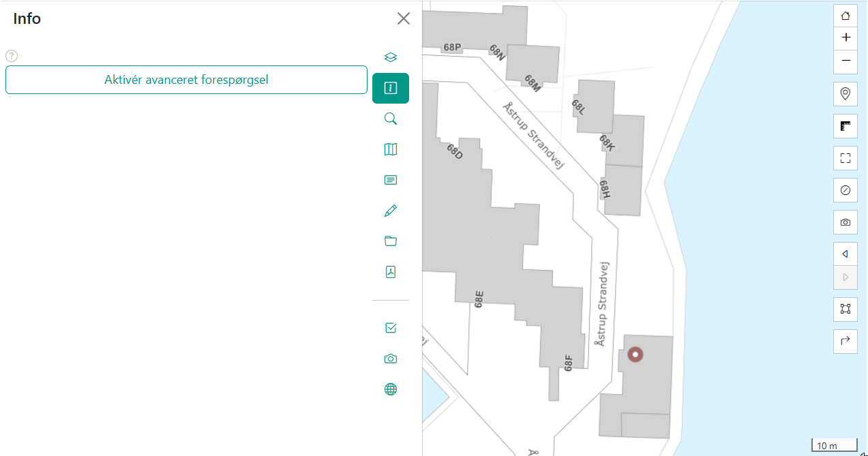Open the pencil drawing tool

(390, 211)
